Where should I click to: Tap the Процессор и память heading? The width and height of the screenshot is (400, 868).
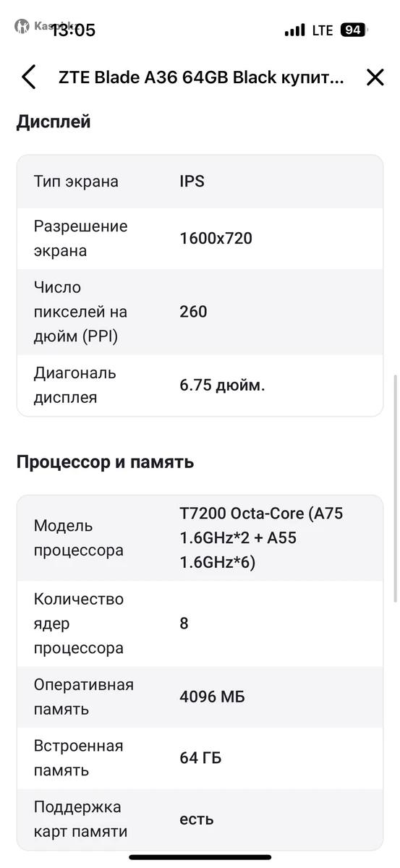[105, 462]
